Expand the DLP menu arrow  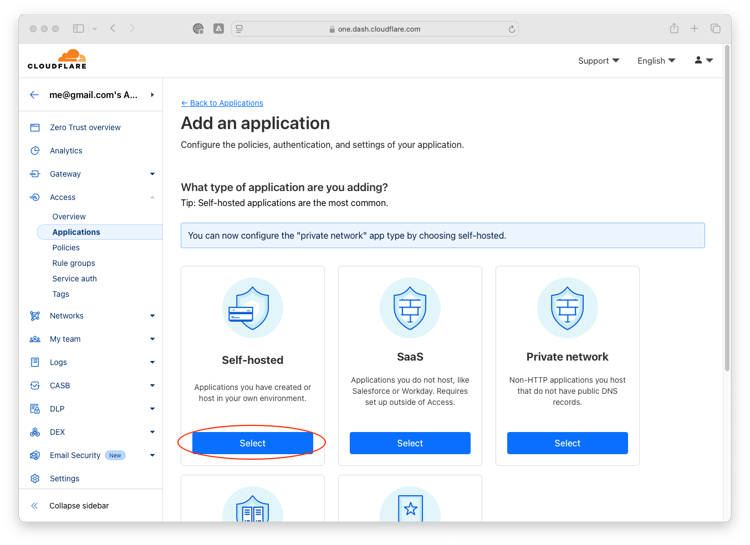(x=152, y=409)
